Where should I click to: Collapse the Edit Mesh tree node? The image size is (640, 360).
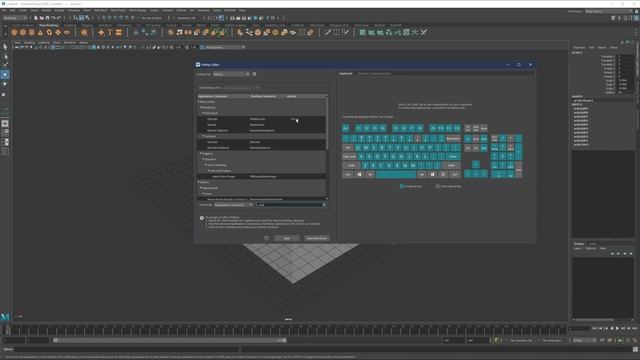point(203,113)
